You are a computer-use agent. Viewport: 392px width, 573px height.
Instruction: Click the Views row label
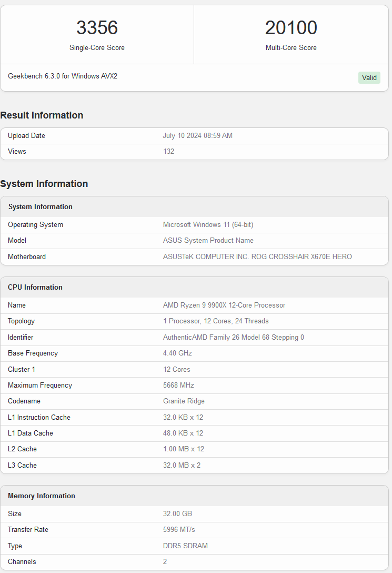(17, 151)
